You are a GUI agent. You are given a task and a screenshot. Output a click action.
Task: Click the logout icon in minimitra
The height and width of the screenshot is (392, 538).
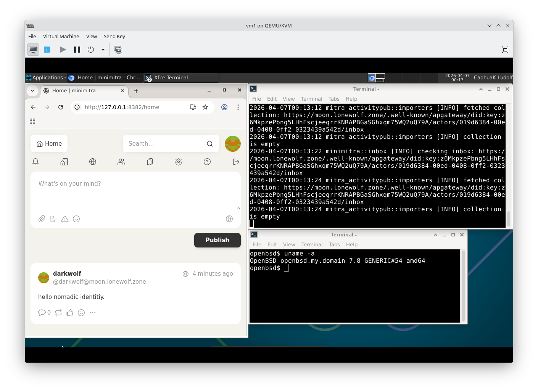point(236,162)
